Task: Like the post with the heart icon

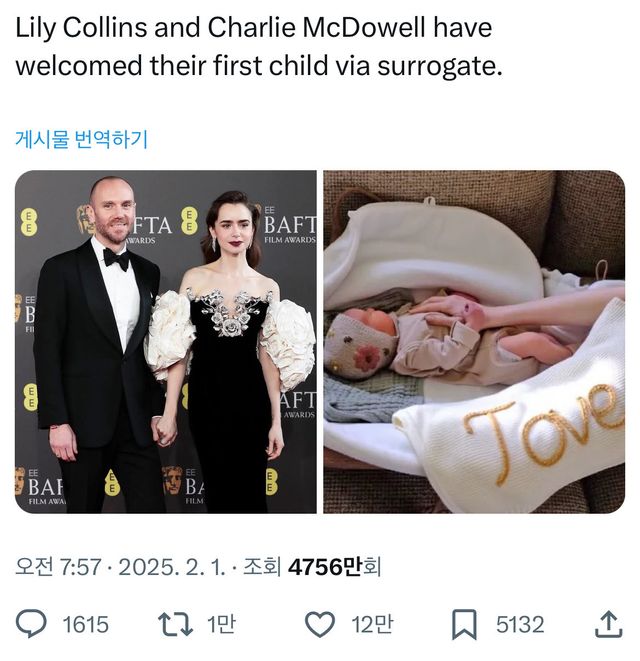Action: click(x=319, y=625)
